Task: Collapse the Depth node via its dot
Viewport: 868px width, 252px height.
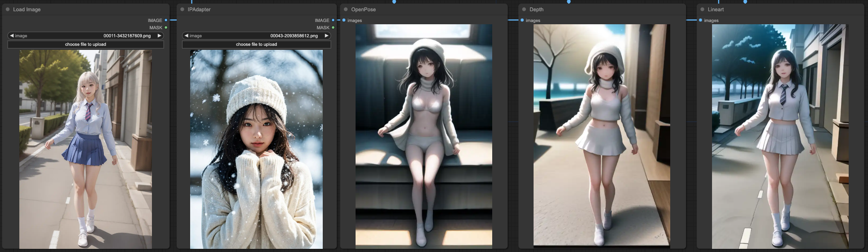Action: pos(524,9)
